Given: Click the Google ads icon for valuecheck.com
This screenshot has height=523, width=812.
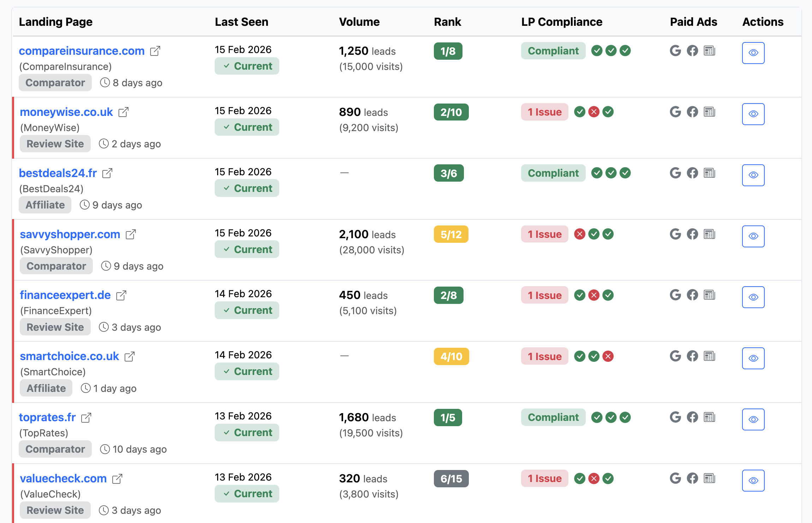Looking at the screenshot, I should coord(675,478).
